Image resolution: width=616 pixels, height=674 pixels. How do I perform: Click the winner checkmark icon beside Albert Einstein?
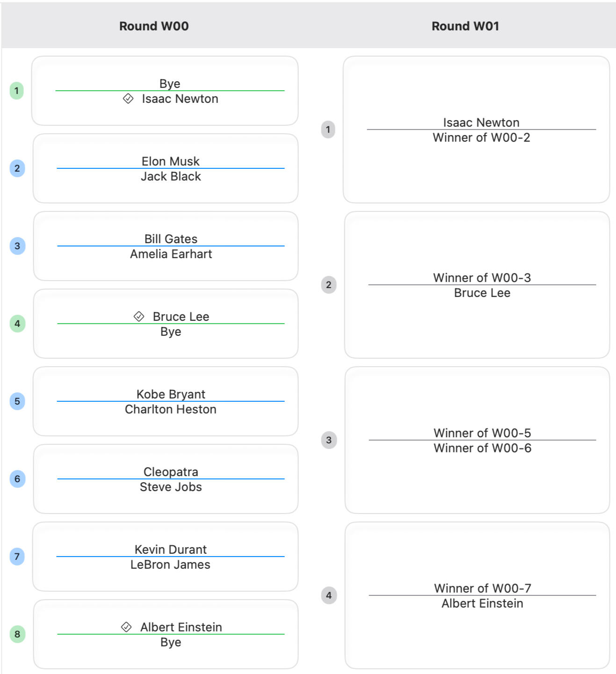point(126,627)
